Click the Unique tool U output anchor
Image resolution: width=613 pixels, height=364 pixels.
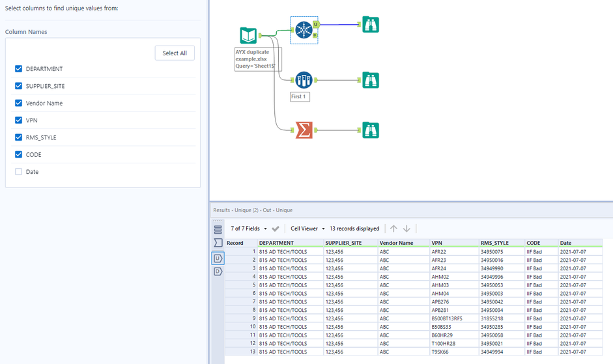pyautogui.click(x=316, y=24)
